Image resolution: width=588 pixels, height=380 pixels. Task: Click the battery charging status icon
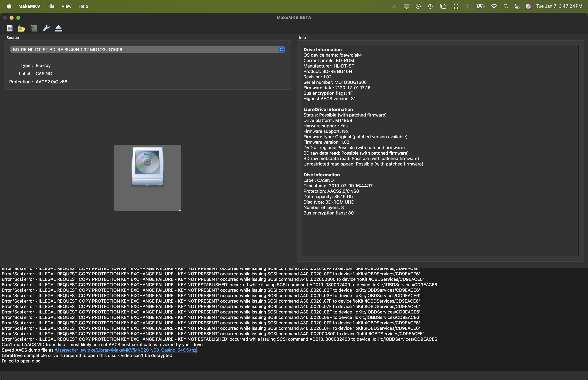[x=480, y=6]
